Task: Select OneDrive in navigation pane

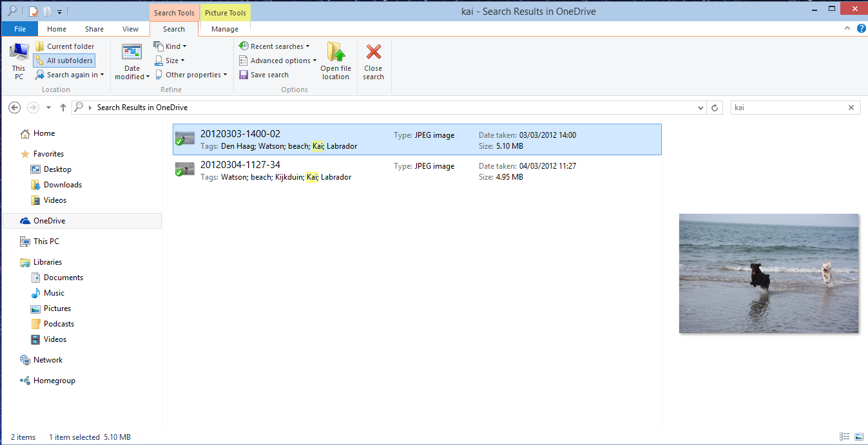Action: [x=49, y=221]
